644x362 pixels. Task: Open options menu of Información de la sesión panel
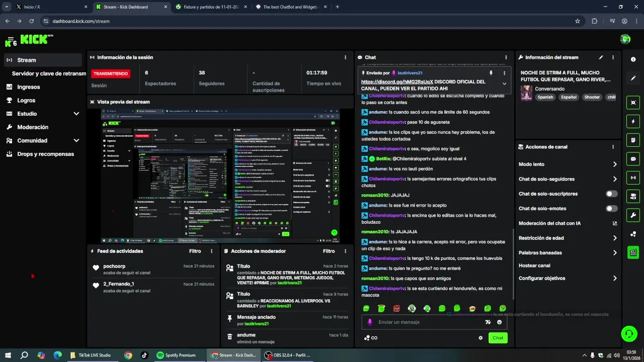345,57
